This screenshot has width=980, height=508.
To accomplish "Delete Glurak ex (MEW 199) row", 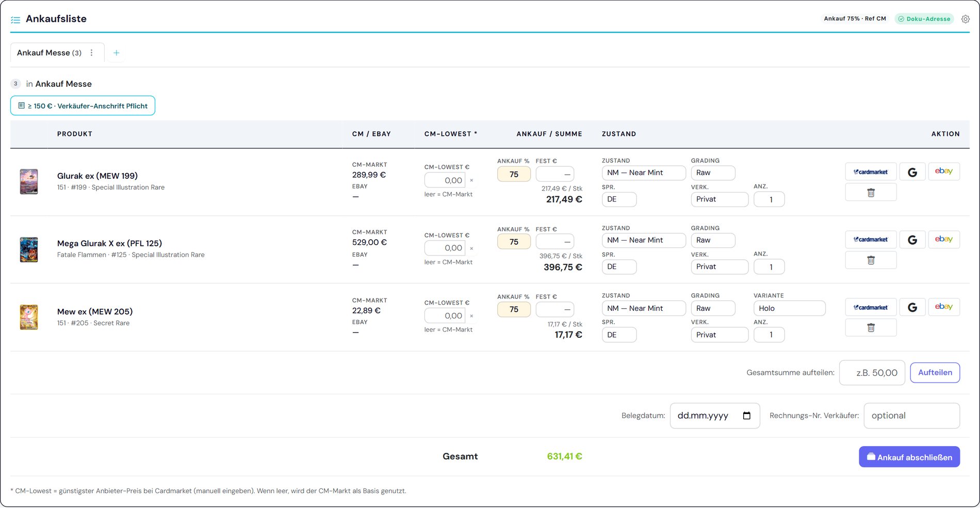I will tap(871, 193).
